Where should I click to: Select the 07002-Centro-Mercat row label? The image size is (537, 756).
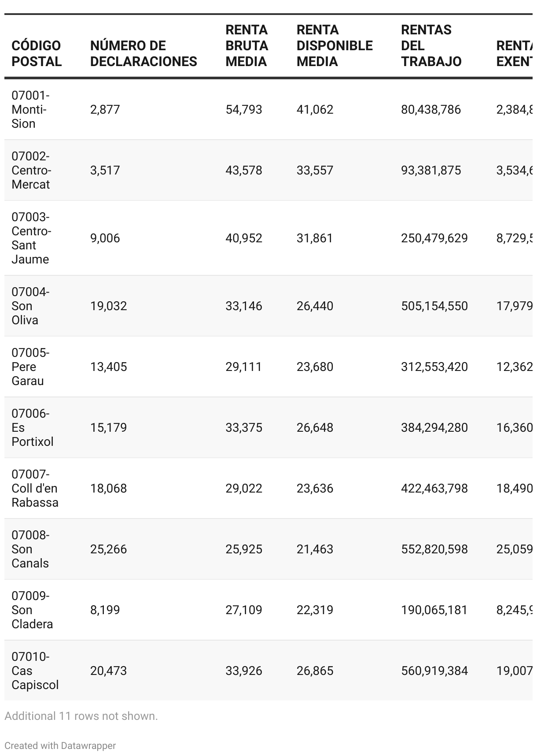click(x=31, y=170)
